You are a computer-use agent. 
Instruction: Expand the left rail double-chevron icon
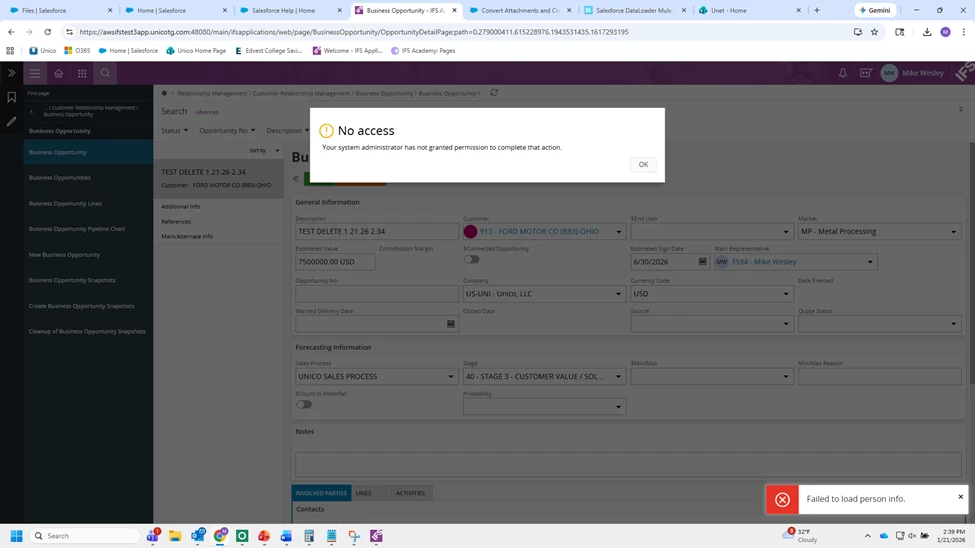pyautogui.click(x=11, y=73)
